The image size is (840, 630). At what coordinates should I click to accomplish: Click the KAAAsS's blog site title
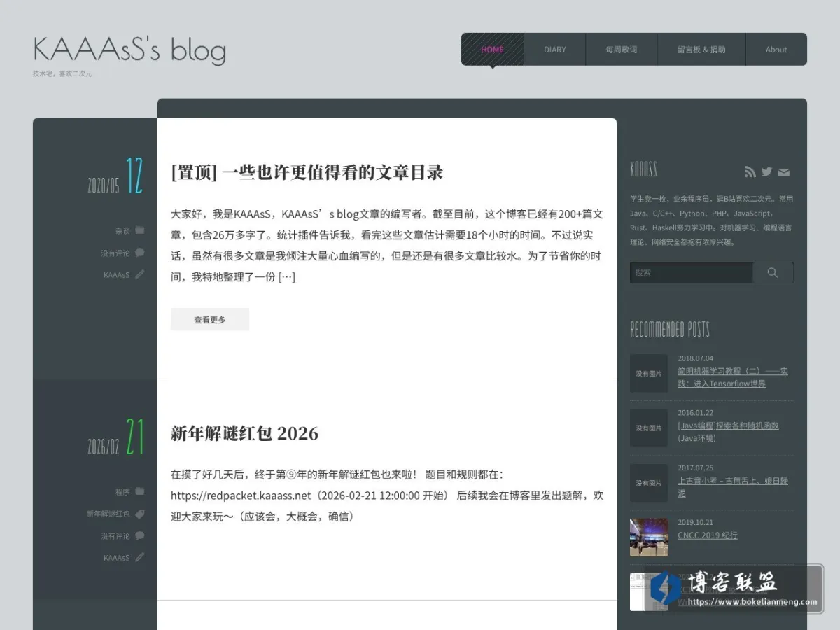129,50
